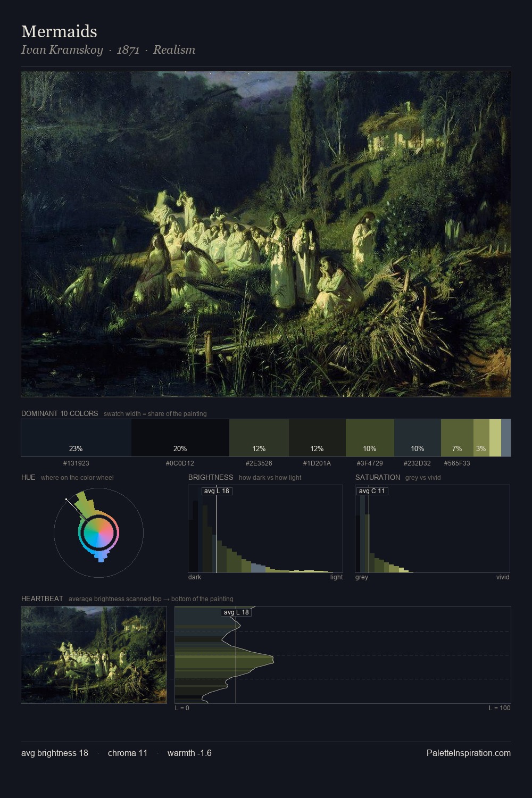Click the HEARTBEAT heading
532x798 pixels.
pos(42,598)
